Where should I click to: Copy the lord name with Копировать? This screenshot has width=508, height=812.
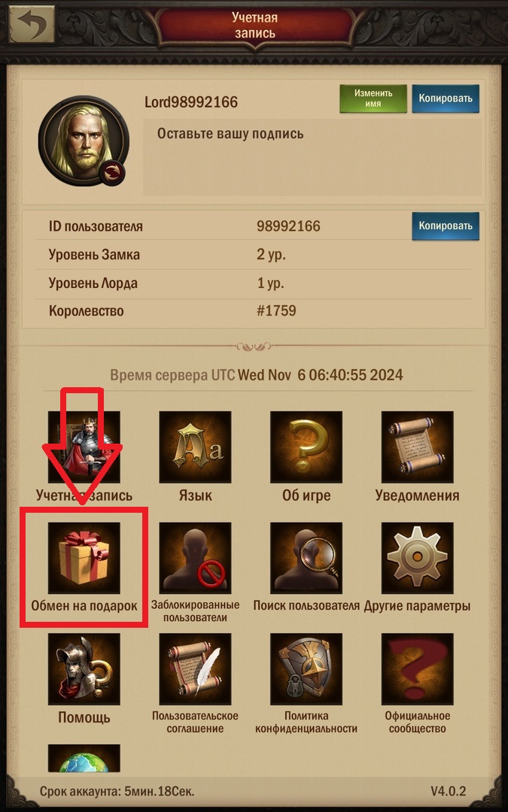tap(446, 98)
